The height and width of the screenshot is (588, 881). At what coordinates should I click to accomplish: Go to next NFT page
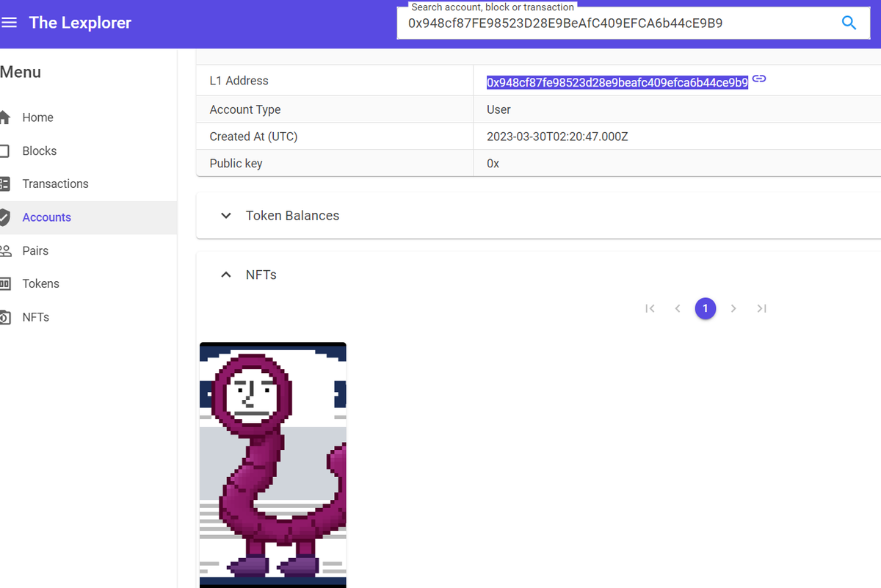[x=733, y=308]
